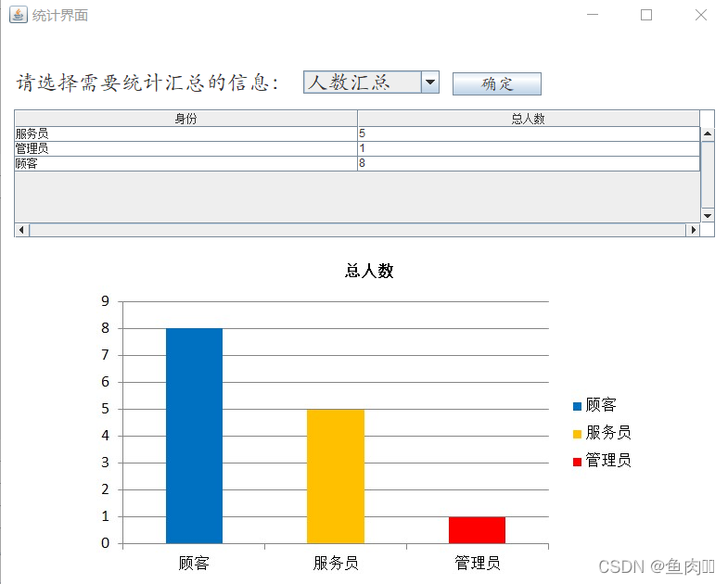This screenshot has width=728, height=584.
Task: Click the 管理员 x-axis label
Action: click(x=478, y=563)
